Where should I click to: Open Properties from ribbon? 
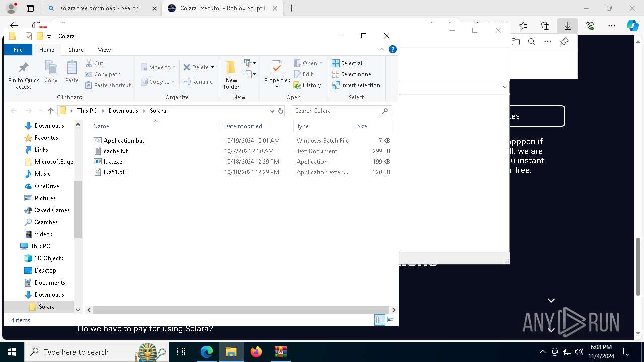coord(277,74)
